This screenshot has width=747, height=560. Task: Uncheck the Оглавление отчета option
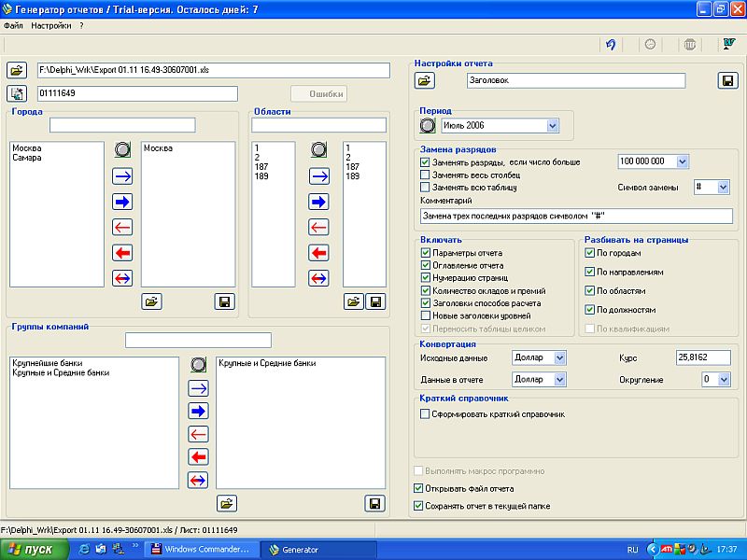click(x=426, y=265)
